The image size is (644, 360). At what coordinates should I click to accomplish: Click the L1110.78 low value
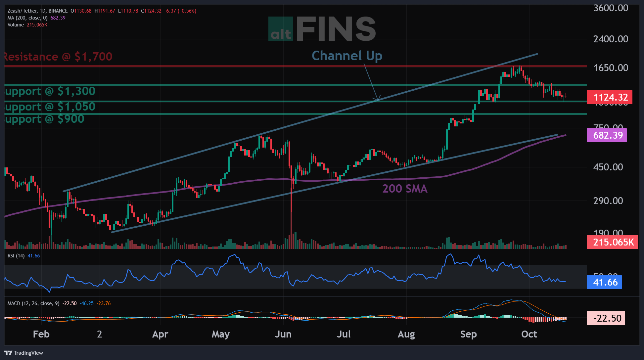pyautogui.click(x=128, y=11)
